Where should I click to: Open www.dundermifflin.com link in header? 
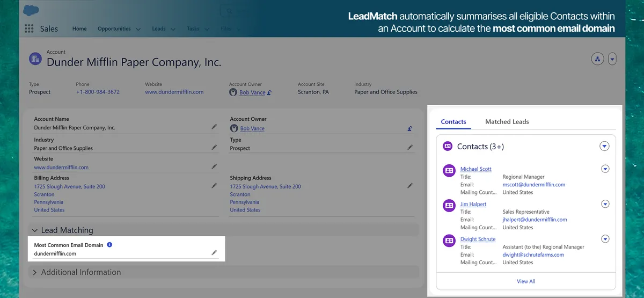pos(174,92)
